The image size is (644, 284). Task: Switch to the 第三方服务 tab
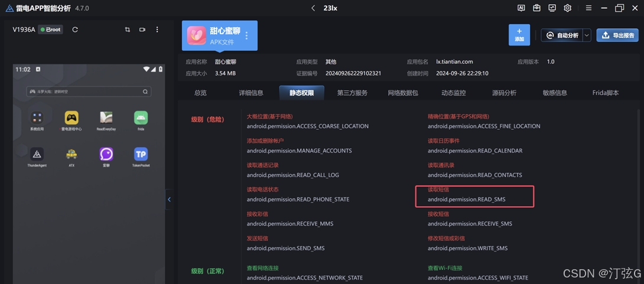pos(352,93)
